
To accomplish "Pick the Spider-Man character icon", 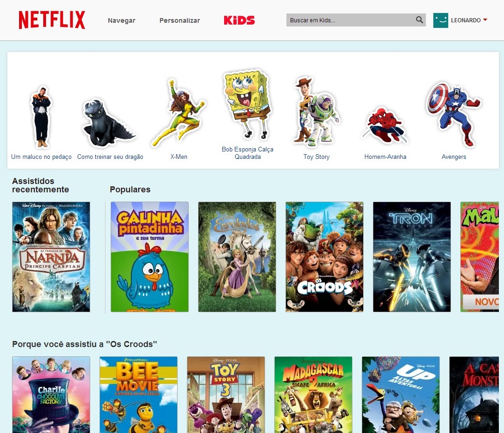I will pos(385,125).
